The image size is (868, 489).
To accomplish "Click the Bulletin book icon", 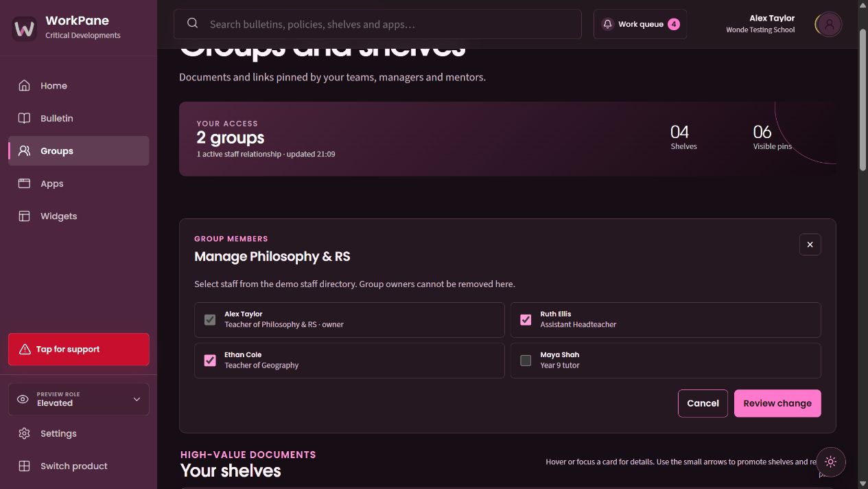I will coord(24,118).
